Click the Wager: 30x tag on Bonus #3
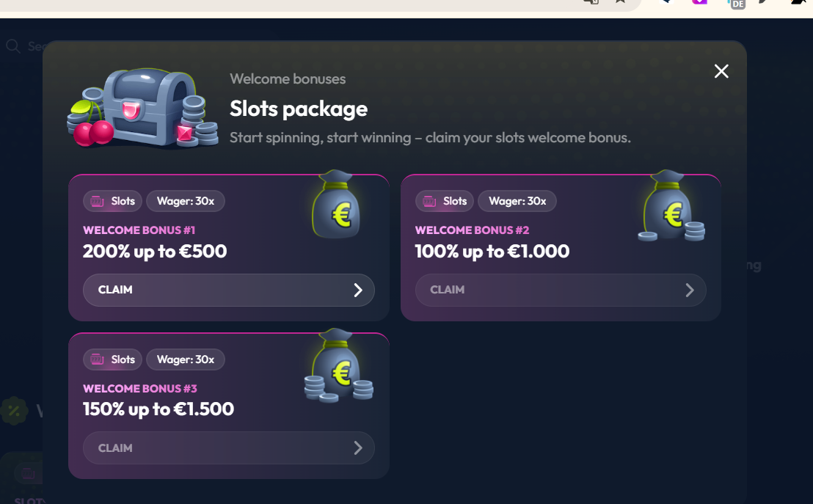This screenshot has height=504, width=813. pyautogui.click(x=186, y=359)
